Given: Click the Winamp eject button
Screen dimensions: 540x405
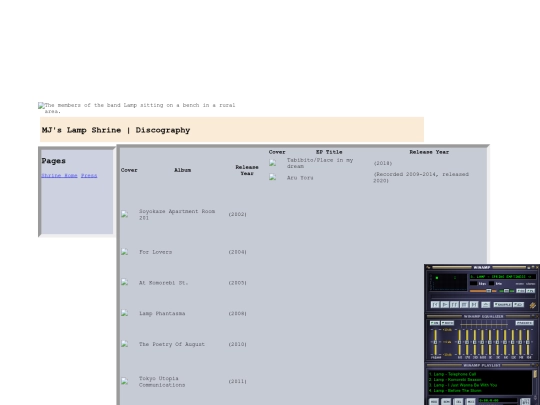Looking at the screenshot, I should coord(486,305).
